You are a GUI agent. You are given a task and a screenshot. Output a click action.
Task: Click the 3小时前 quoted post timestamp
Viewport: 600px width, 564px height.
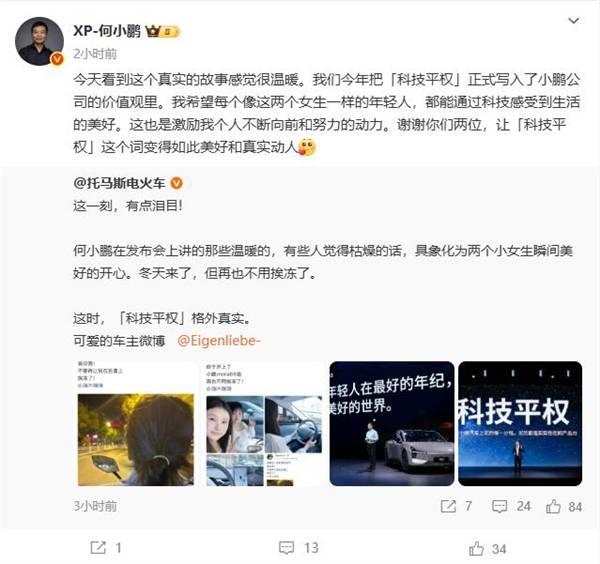point(95,506)
